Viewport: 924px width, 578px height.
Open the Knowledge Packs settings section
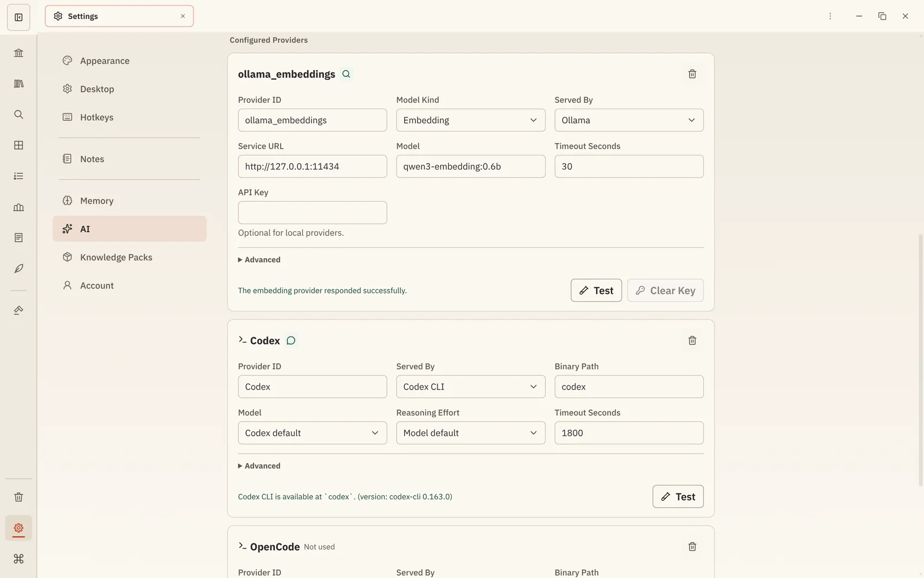pyautogui.click(x=129, y=257)
